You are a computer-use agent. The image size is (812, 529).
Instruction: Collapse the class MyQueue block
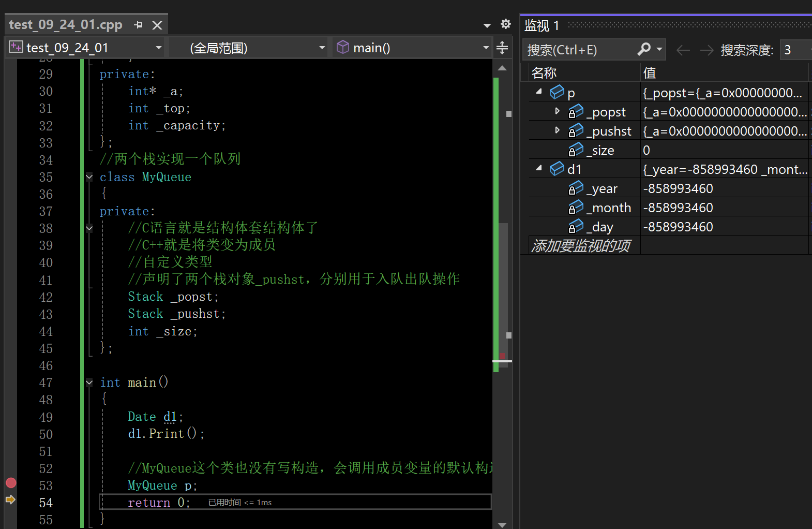[x=89, y=177]
